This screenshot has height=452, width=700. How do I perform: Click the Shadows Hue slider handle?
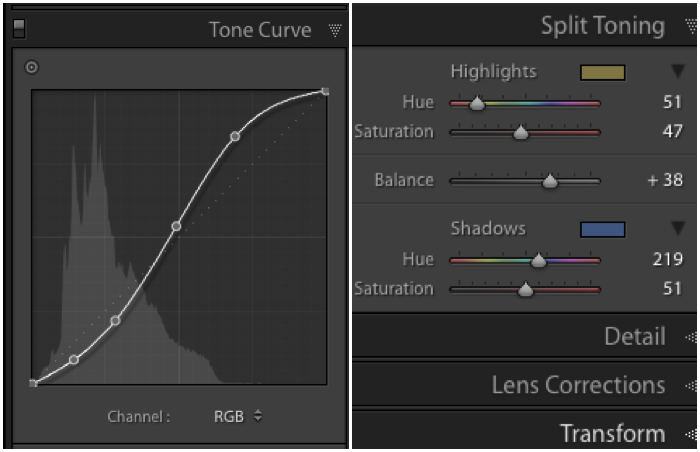(539, 260)
